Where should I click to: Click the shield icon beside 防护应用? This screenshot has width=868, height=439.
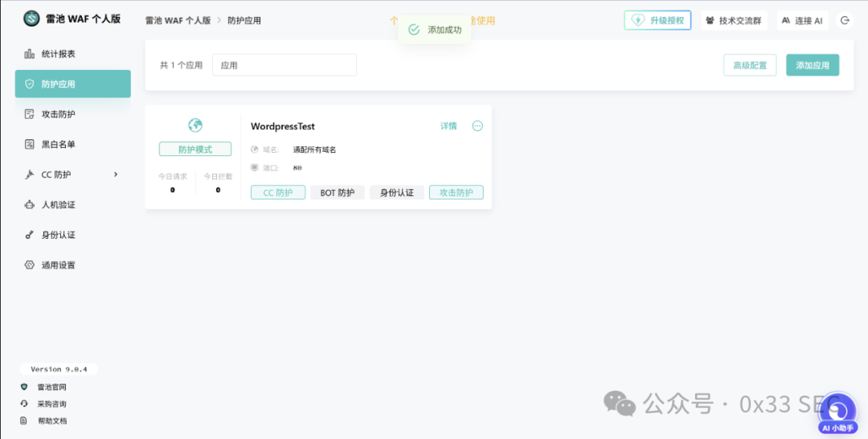[x=30, y=84]
